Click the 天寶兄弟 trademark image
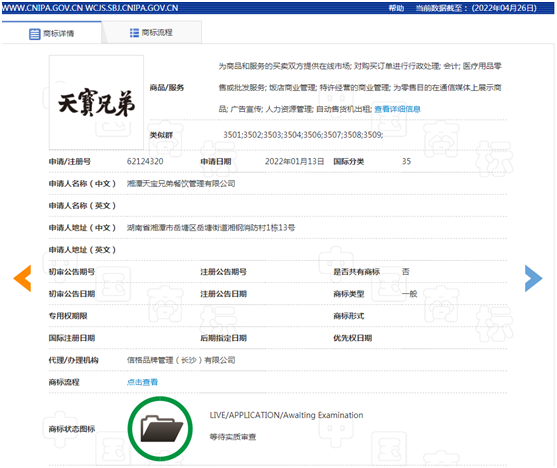The width and height of the screenshot is (557, 468). pos(96,102)
